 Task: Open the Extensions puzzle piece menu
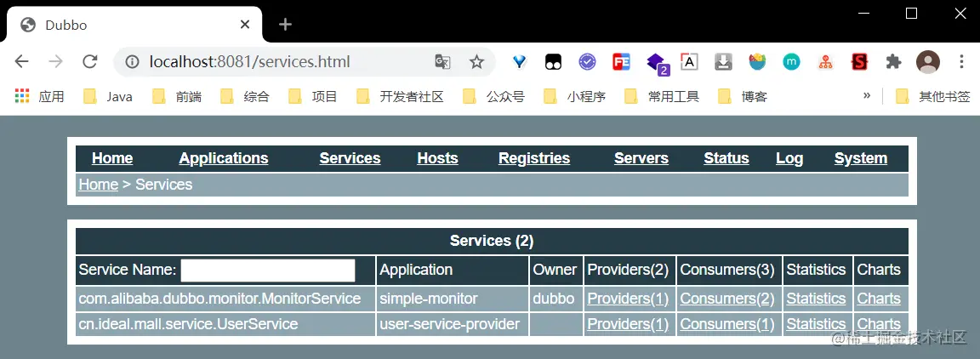894,61
